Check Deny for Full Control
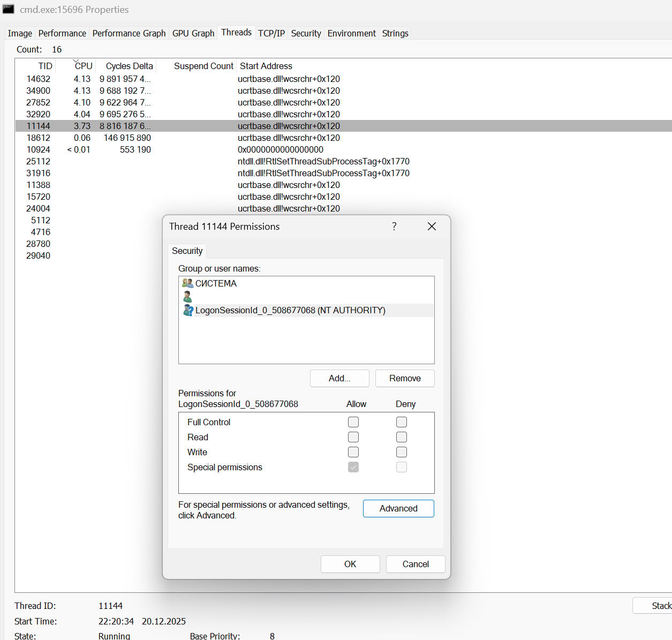The image size is (672, 640). point(402,422)
